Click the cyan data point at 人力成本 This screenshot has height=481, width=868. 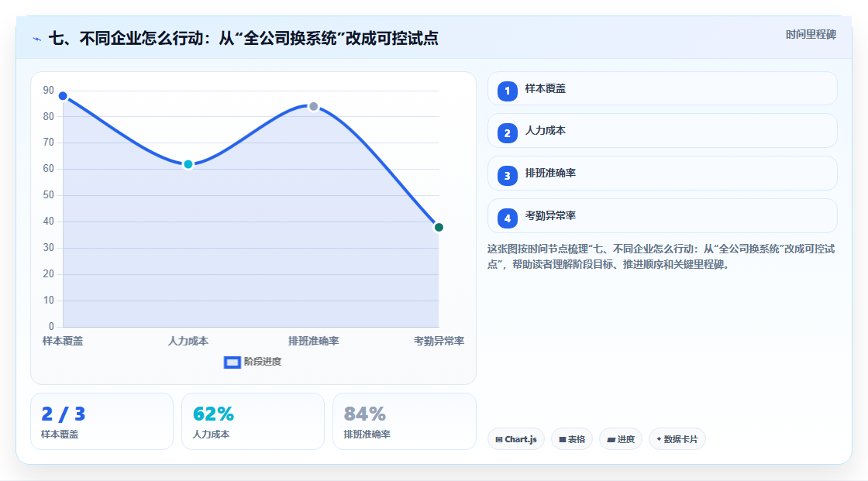pos(188,164)
